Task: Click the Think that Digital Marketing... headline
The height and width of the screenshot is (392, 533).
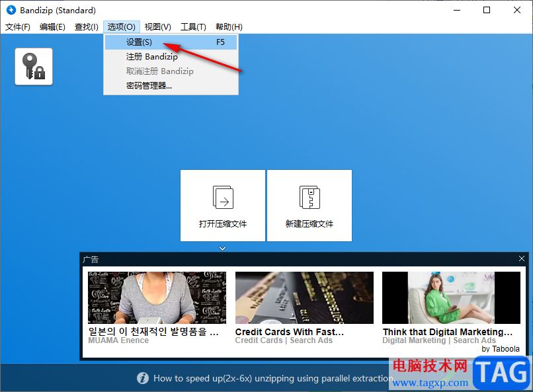Action: [447, 332]
